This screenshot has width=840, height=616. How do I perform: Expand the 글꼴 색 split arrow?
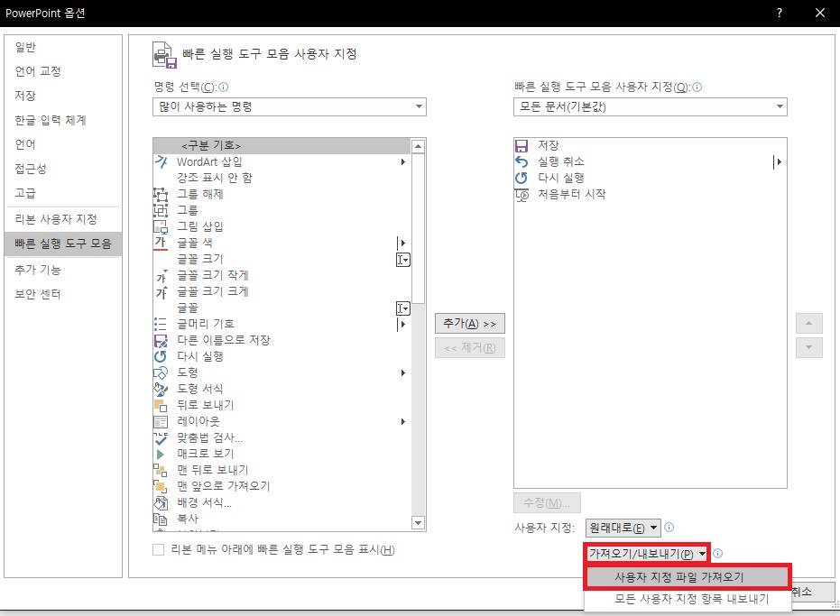402,243
